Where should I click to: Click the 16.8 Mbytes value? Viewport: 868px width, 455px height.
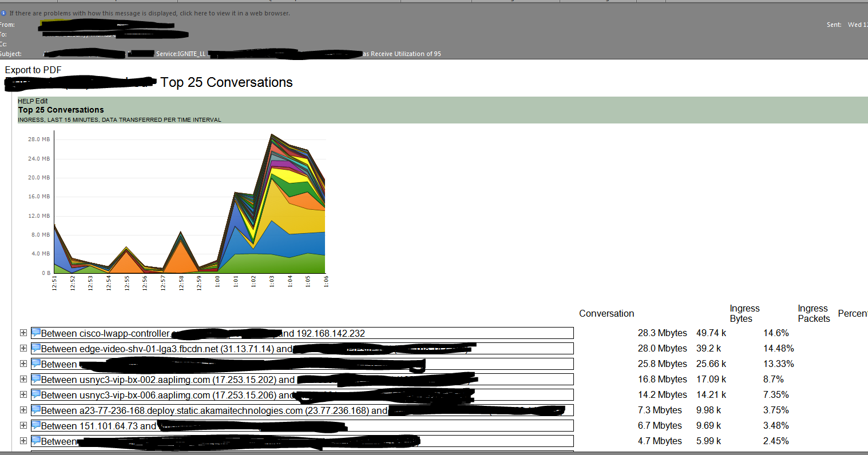tap(663, 379)
